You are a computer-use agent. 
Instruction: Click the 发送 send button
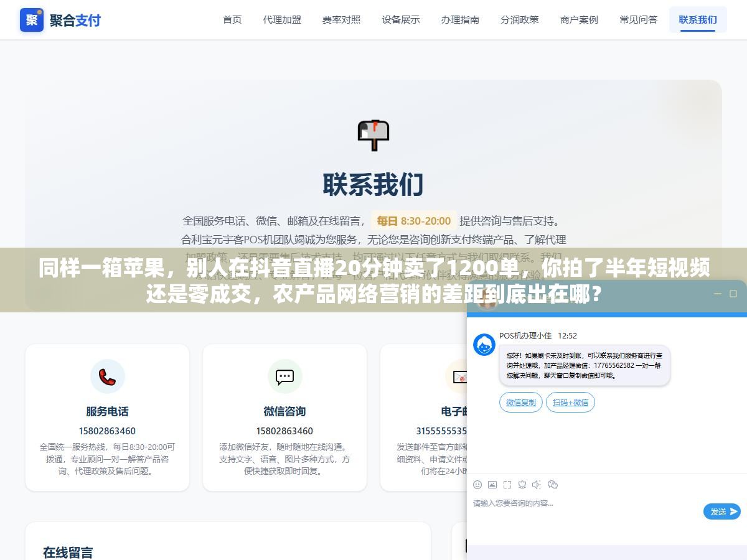click(x=722, y=511)
